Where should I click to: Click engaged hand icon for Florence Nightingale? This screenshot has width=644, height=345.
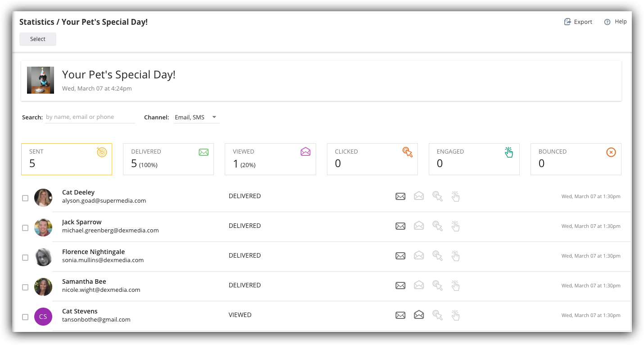pos(455,255)
